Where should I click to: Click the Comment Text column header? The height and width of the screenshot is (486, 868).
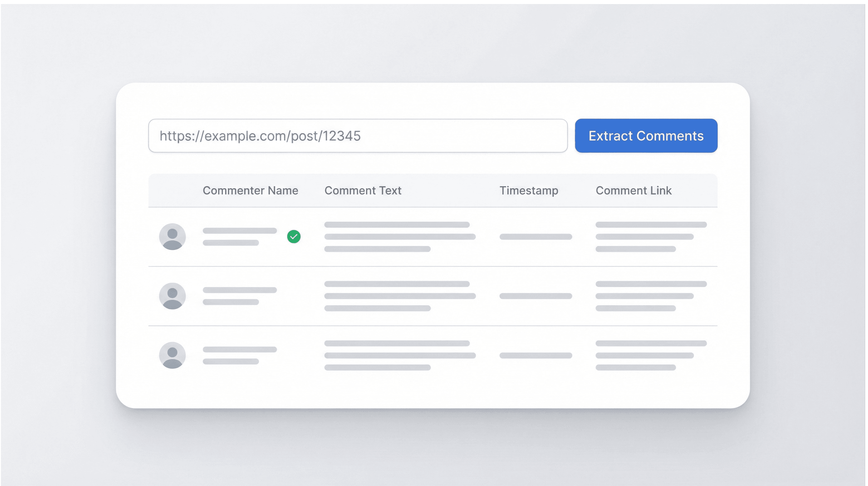[x=363, y=191]
